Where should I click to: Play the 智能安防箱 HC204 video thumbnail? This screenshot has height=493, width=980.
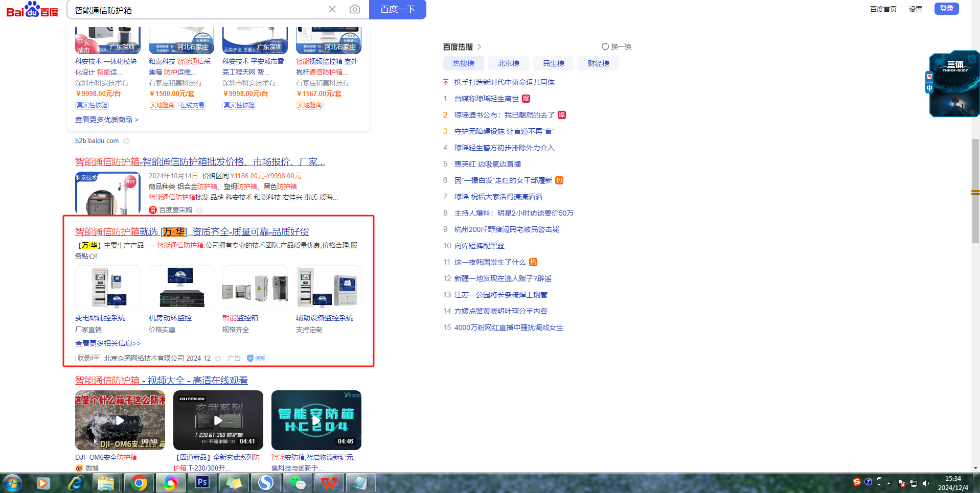[316, 420]
